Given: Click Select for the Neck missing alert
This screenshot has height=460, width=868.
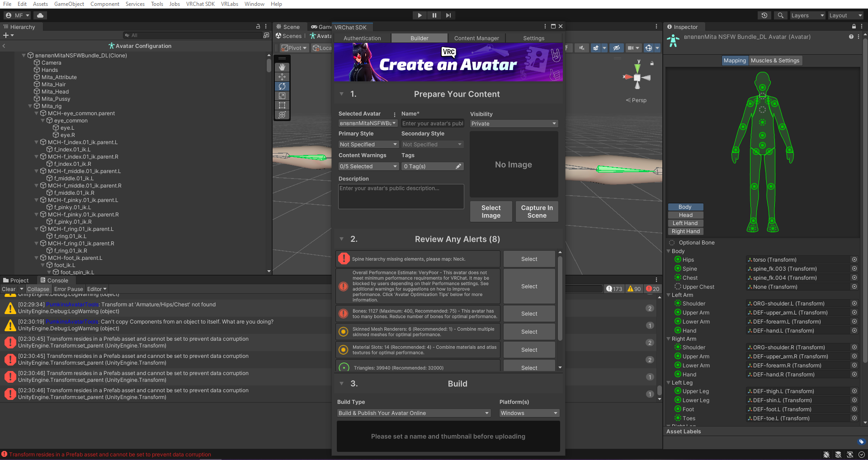Looking at the screenshot, I should tap(529, 259).
